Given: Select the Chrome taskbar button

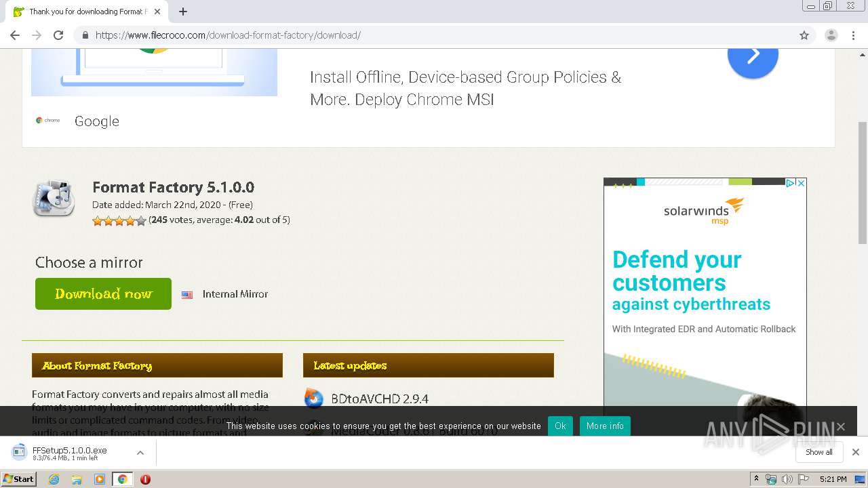Looking at the screenshot, I should [x=122, y=479].
